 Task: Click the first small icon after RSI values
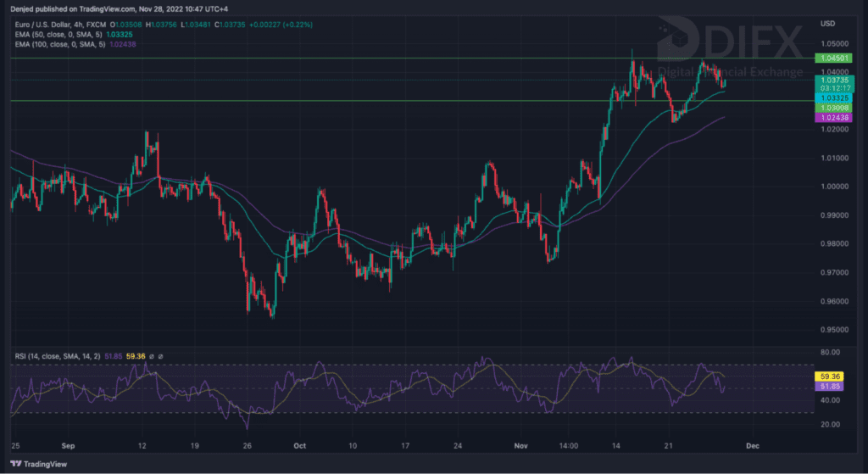tap(151, 355)
